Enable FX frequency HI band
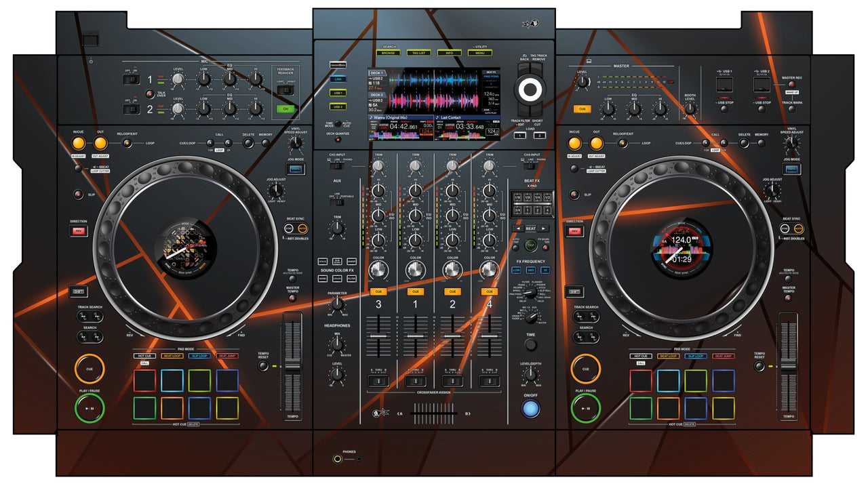 coord(545,270)
